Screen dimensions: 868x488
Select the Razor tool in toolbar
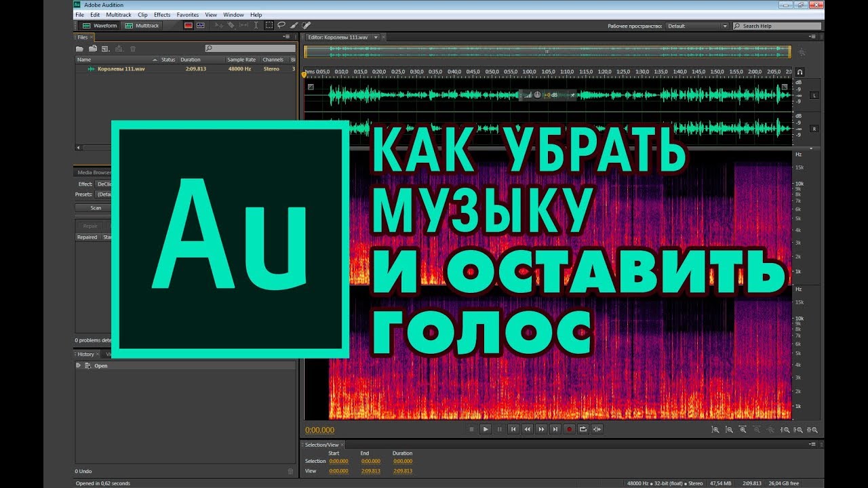[x=231, y=26]
